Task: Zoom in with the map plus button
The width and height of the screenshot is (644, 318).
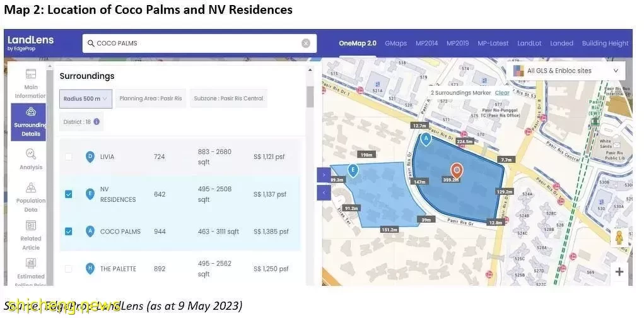Action: pos(619,271)
